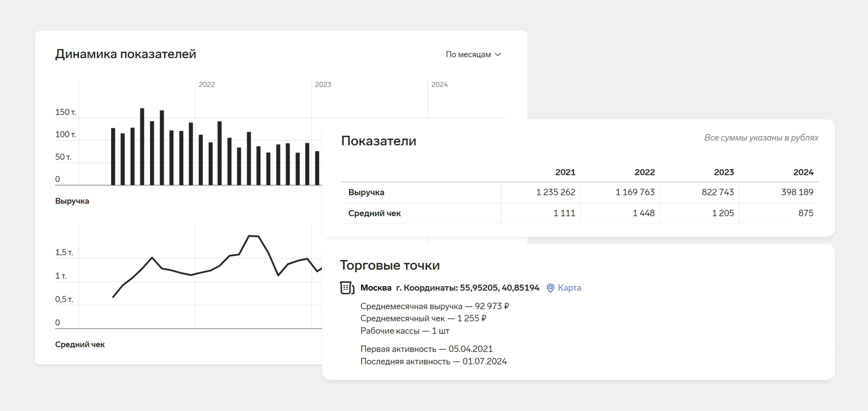
Task: Click the revenue value 398 189
Action: point(797,192)
